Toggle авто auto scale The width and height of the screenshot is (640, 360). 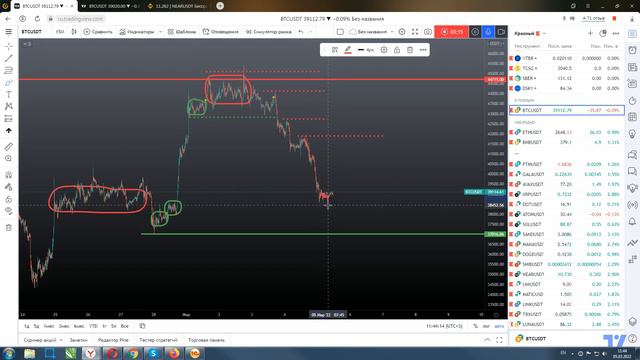tap(499, 326)
